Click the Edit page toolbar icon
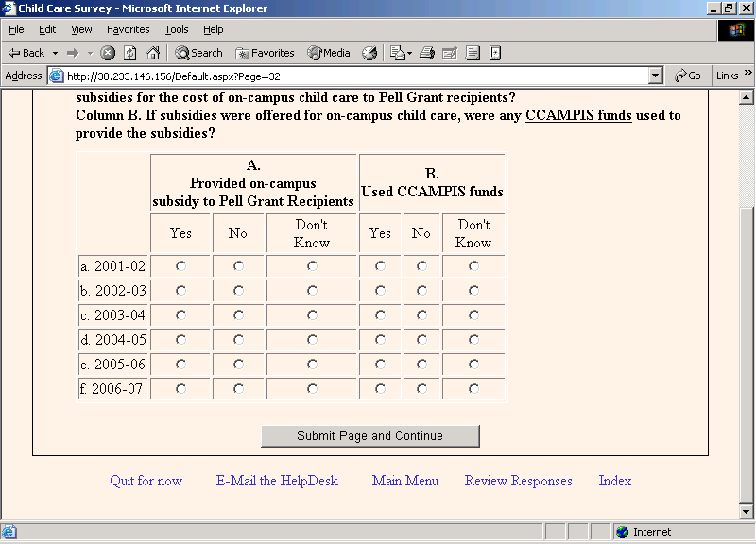The height and width of the screenshot is (544, 756). [x=450, y=53]
